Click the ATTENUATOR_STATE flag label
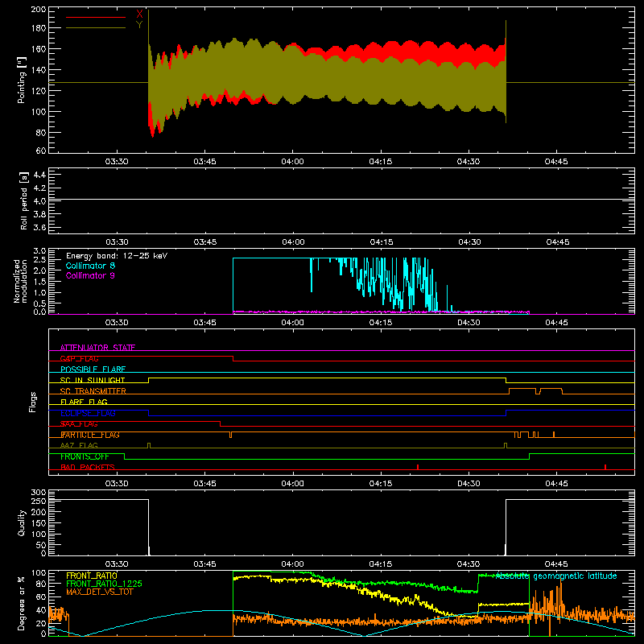 point(97,348)
